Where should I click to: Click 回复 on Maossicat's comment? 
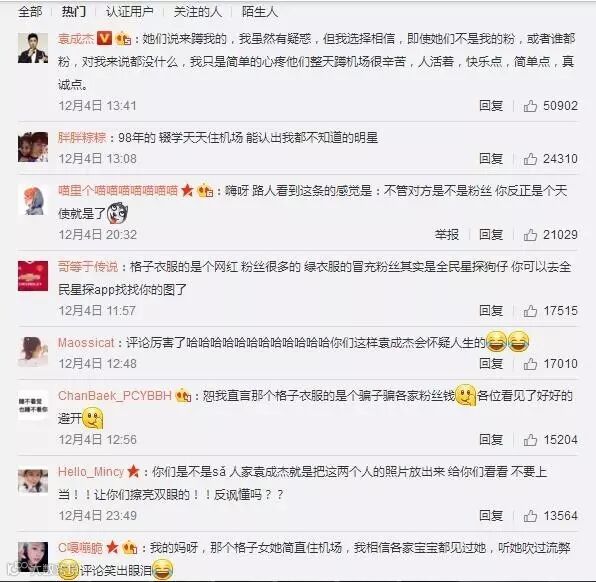click(x=491, y=363)
